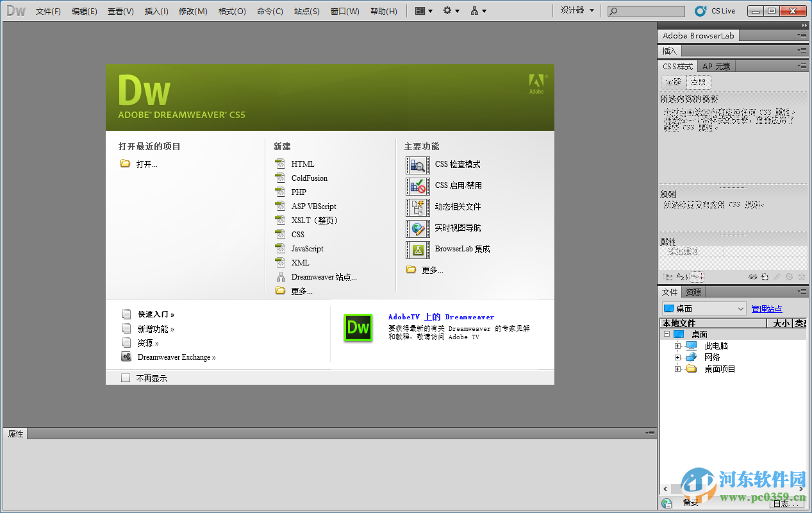The height and width of the screenshot is (513, 812).
Task: Open the 站点(S) menu
Action: (x=306, y=10)
